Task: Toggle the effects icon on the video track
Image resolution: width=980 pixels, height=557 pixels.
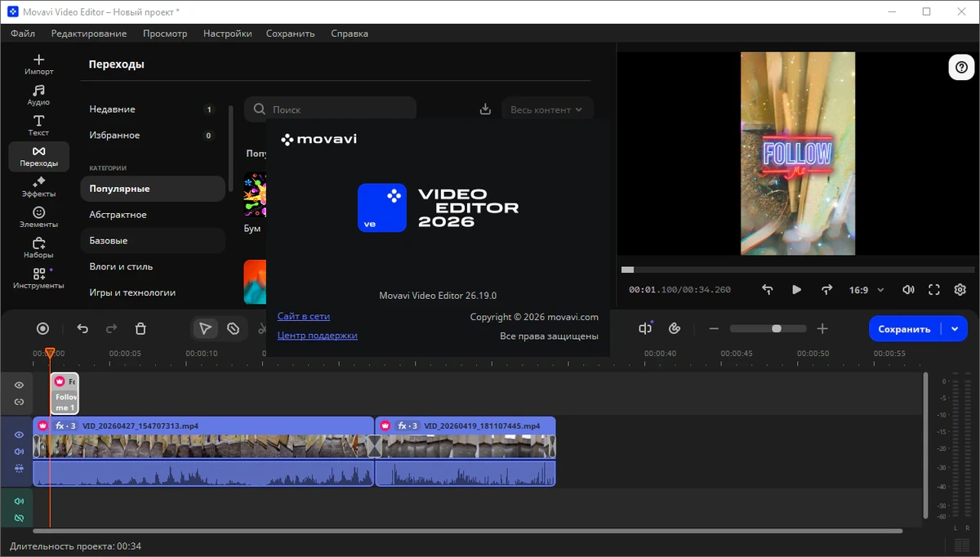Action: pyautogui.click(x=19, y=468)
